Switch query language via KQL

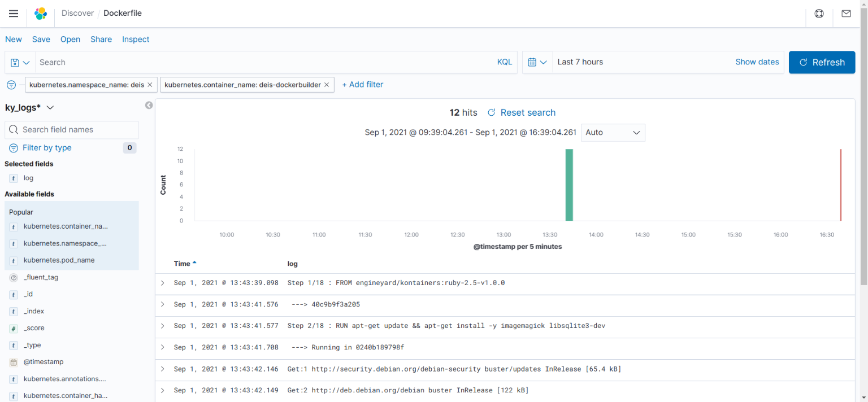504,62
